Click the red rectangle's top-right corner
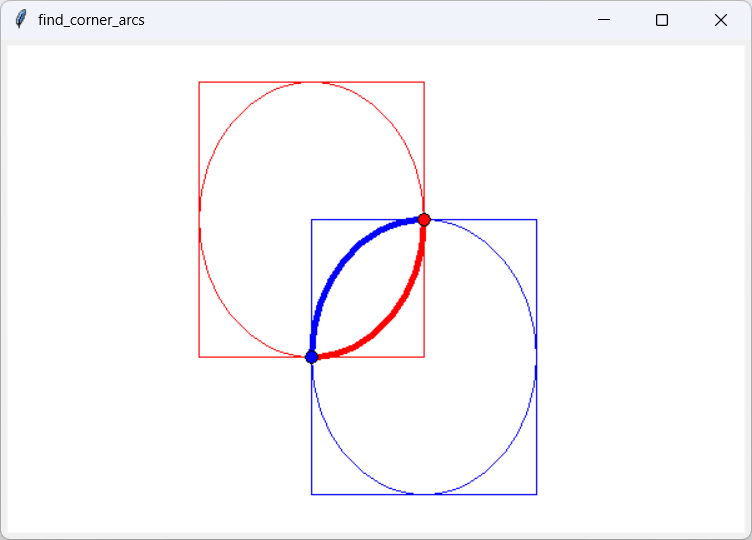Image resolution: width=752 pixels, height=540 pixels. 424,82
